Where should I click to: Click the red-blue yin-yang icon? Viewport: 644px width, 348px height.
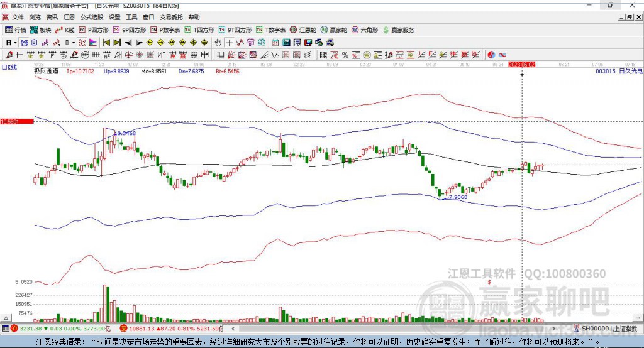click(491, 55)
